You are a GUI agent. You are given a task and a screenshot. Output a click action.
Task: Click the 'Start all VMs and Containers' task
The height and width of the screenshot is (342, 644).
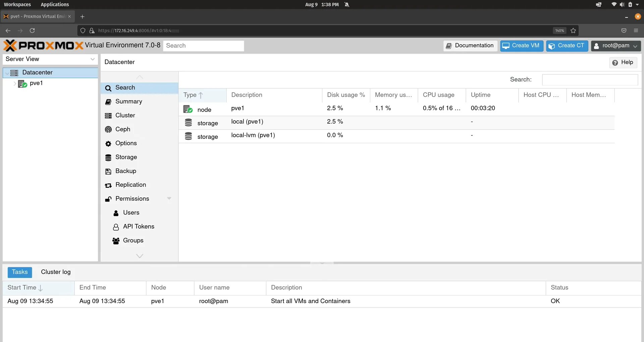(311, 301)
